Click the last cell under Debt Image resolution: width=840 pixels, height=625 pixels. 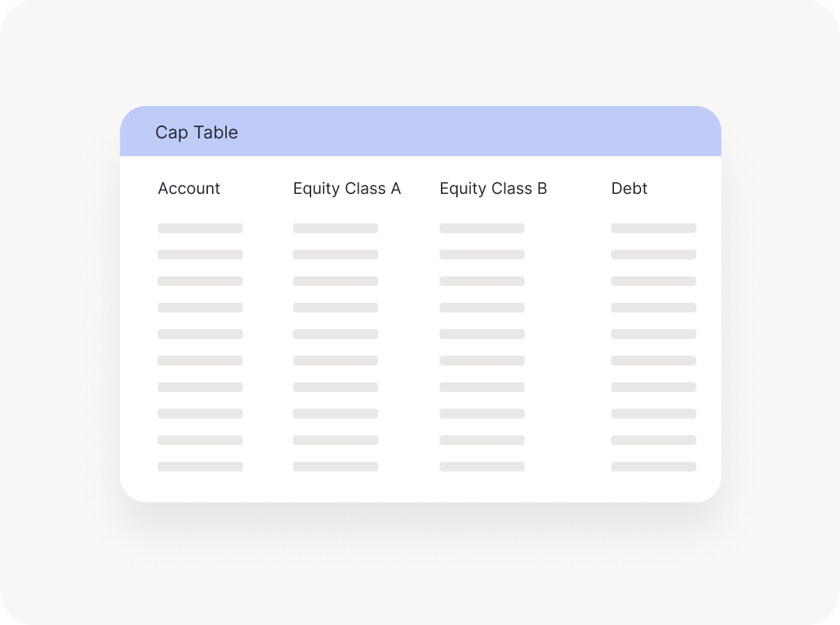click(x=654, y=467)
